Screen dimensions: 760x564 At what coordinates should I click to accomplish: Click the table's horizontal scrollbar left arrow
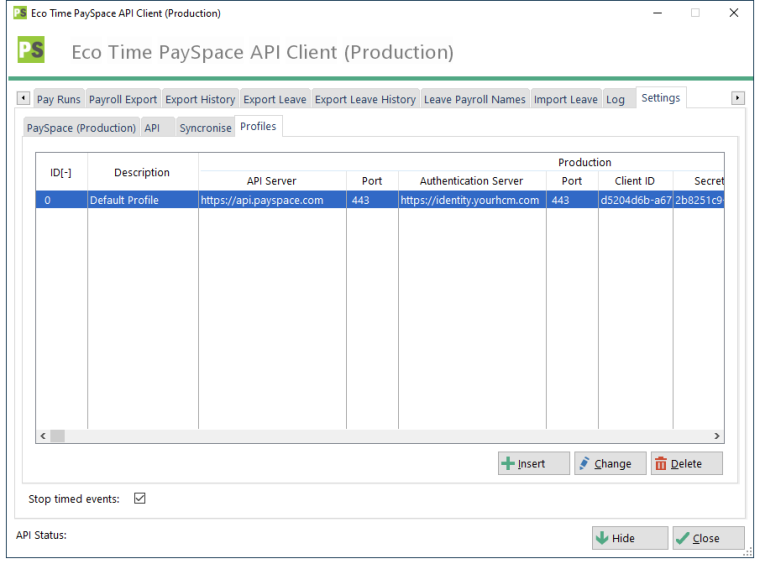(x=43, y=436)
